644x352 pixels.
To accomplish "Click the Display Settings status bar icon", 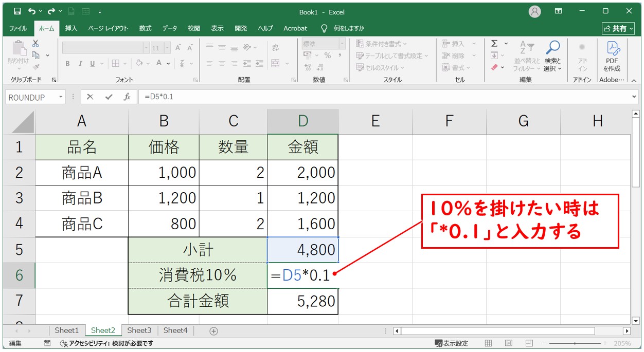I will coord(452,343).
